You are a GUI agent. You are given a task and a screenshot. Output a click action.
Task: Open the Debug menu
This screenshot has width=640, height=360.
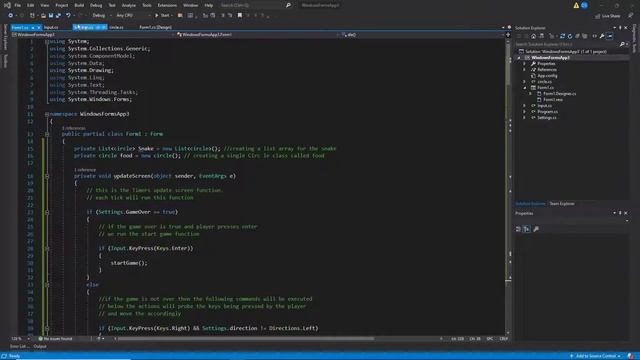(96, 5)
